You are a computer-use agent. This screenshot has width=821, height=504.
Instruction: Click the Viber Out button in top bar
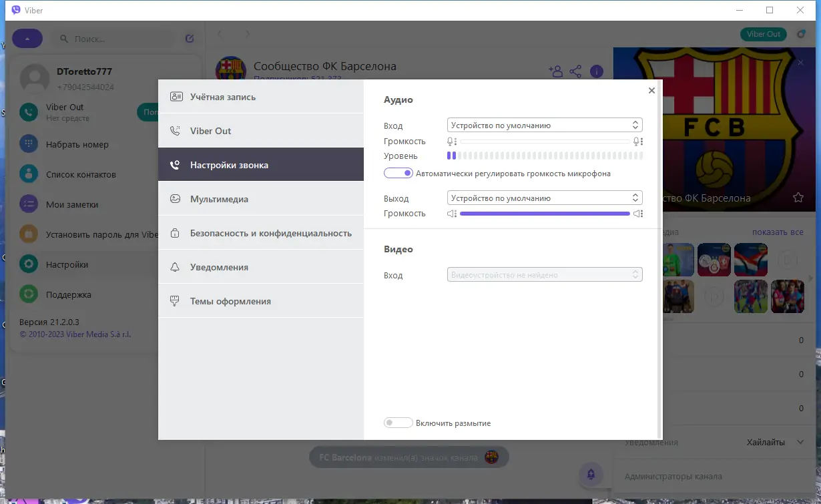point(764,34)
